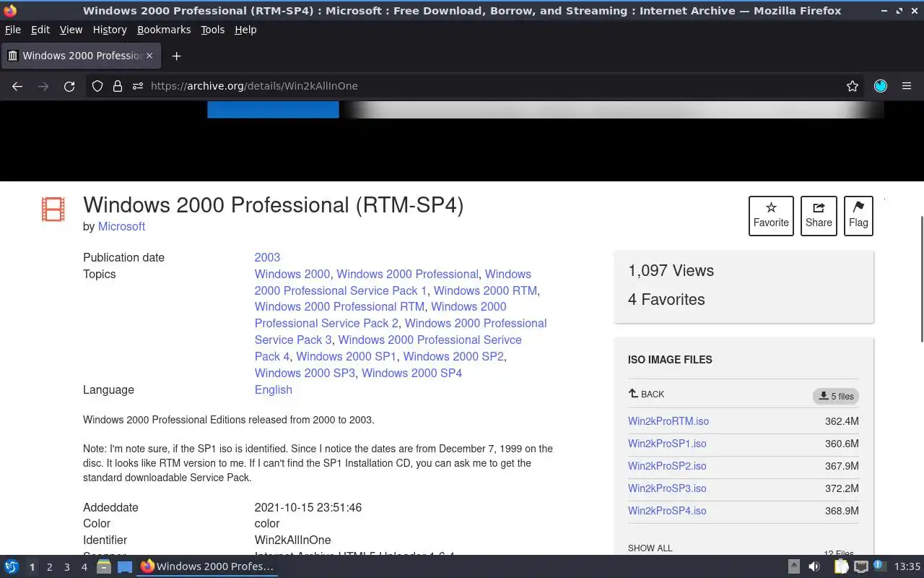The width and height of the screenshot is (924, 578).
Task: Switch to workspace 4 in taskbar
Action: (84, 567)
